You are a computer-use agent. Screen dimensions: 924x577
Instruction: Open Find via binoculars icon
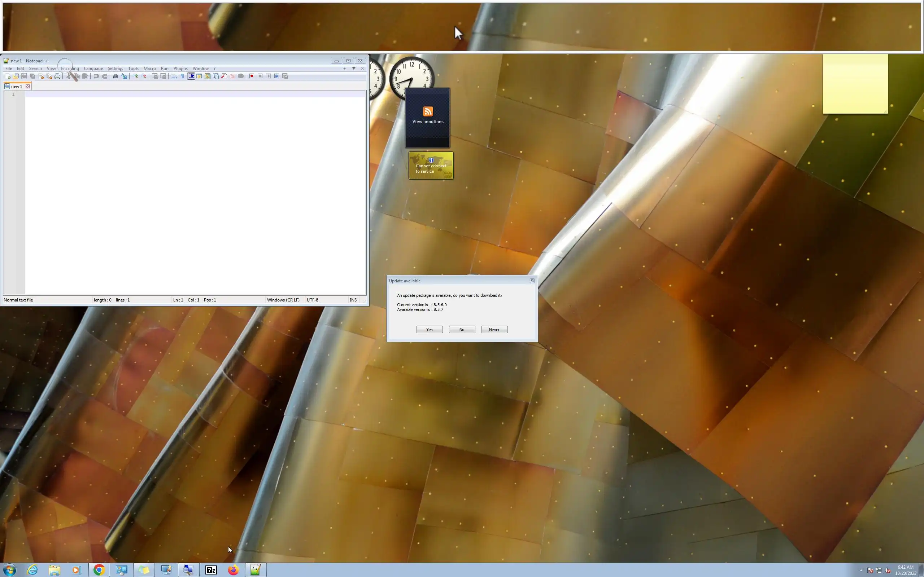point(115,76)
